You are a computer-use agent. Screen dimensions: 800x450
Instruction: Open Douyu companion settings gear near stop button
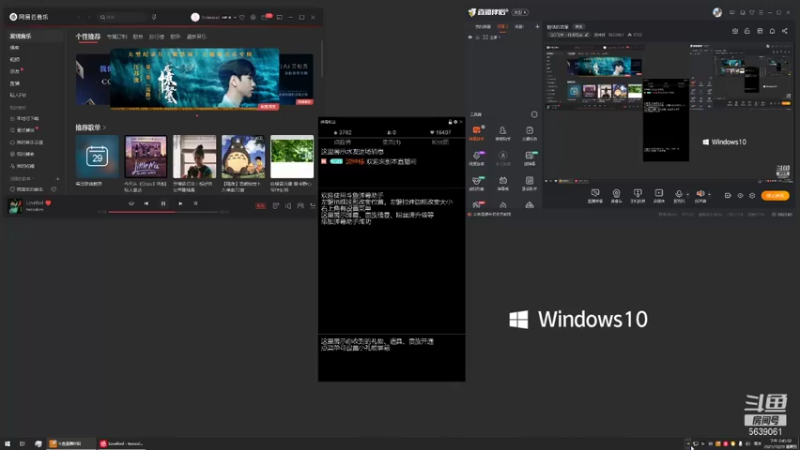tap(752, 195)
